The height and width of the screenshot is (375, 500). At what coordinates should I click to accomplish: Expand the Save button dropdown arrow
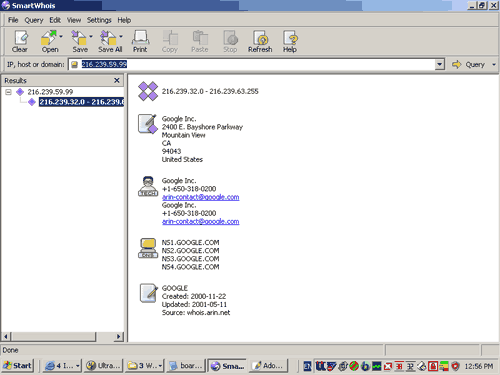pos(91,36)
